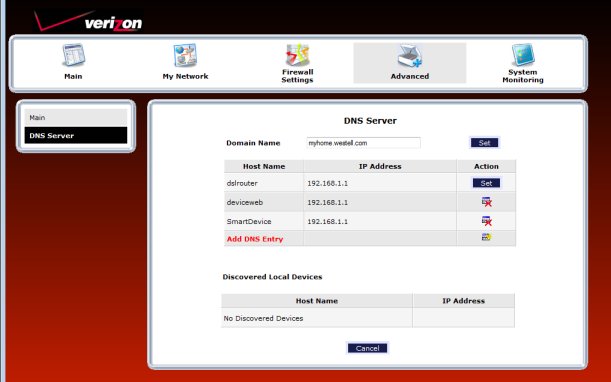This screenshot has height=382, width=611.
Task: Open the Main navigation icon
Action: point(73,55)
